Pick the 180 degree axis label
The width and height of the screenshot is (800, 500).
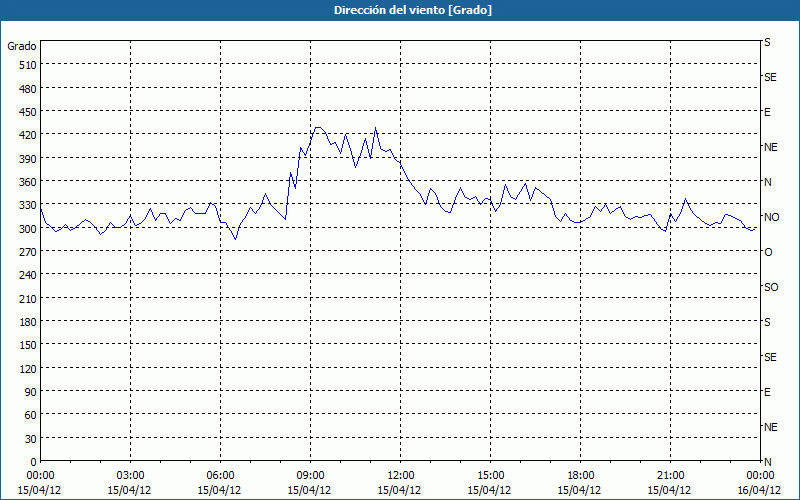[x=29, y=322]
